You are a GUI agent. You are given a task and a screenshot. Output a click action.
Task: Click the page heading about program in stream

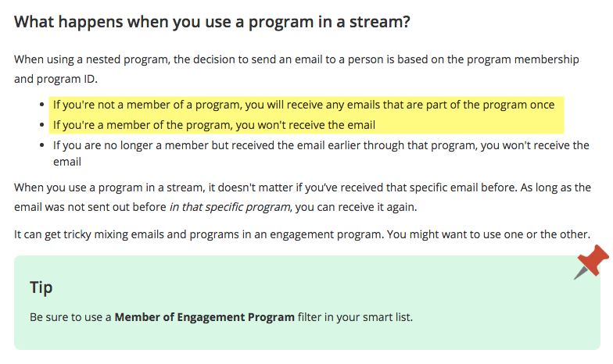212,22
